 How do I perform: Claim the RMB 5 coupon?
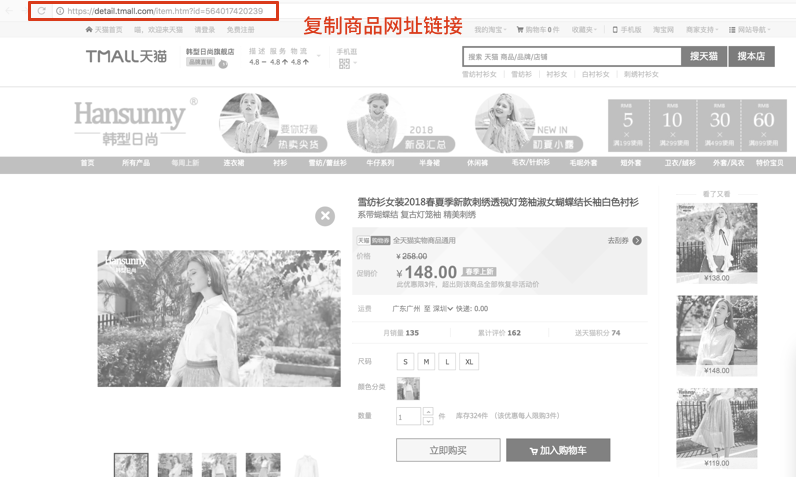click(x=628, y=125)
